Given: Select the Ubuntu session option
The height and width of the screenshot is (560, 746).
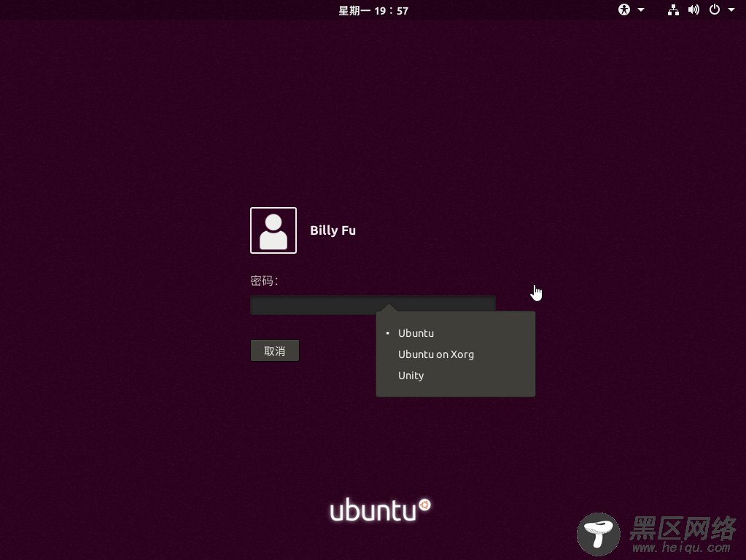Looking at the screenshot, I should point(456,333).
